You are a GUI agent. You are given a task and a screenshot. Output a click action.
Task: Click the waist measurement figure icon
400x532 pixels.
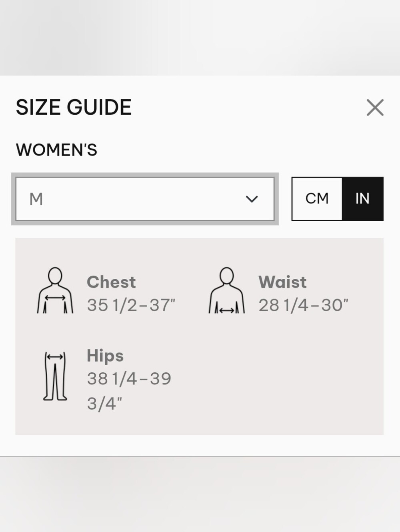pyautogui.click(x=227, y=290)
